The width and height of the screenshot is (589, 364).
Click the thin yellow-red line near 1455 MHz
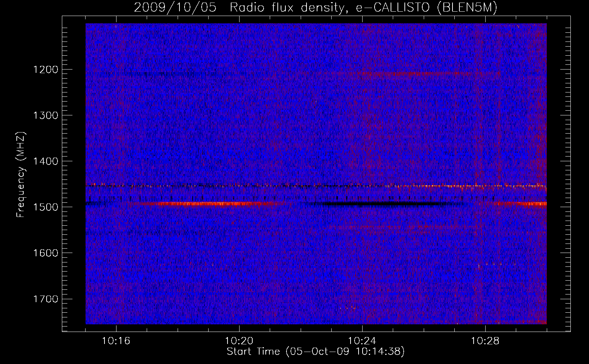(x=316, y=186)
